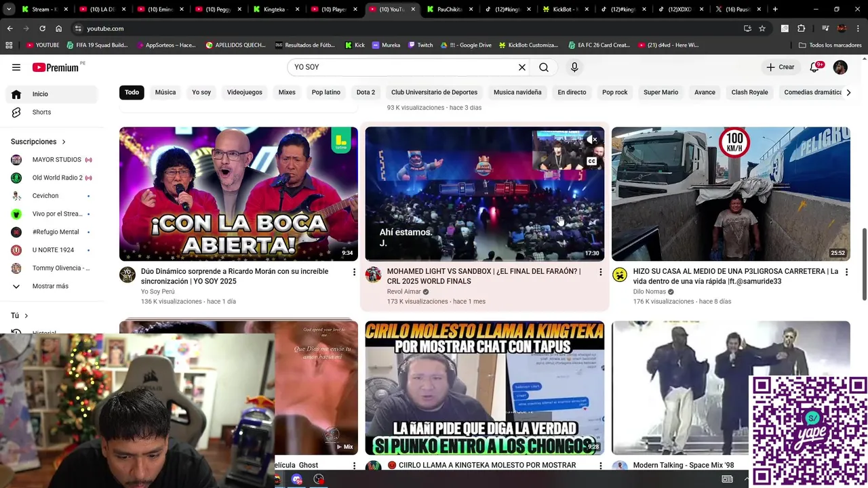The width and height of the screenshot is (868, 488).
Task: Open the Chrome extensions puzzle icon
Action: (802, 28)
